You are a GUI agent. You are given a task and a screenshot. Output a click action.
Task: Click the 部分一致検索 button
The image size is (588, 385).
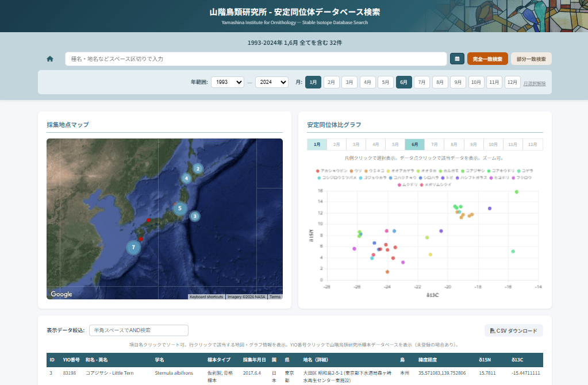531,59
